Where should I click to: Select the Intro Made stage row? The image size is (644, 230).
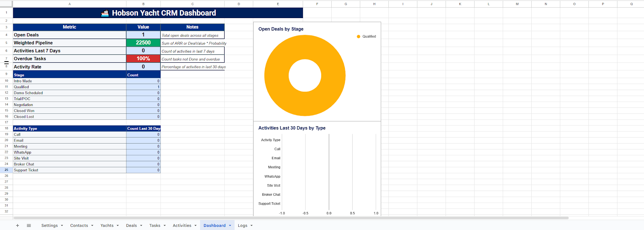click(70, 81)
